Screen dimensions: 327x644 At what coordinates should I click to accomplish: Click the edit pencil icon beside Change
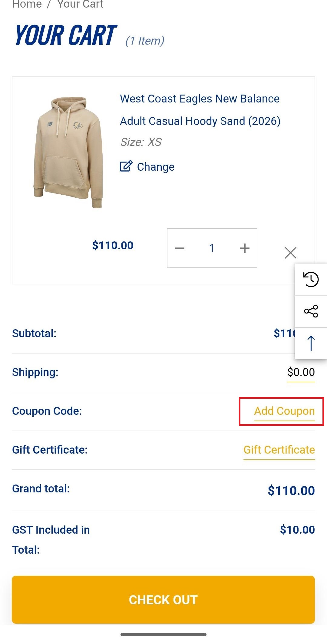[126, 166]
